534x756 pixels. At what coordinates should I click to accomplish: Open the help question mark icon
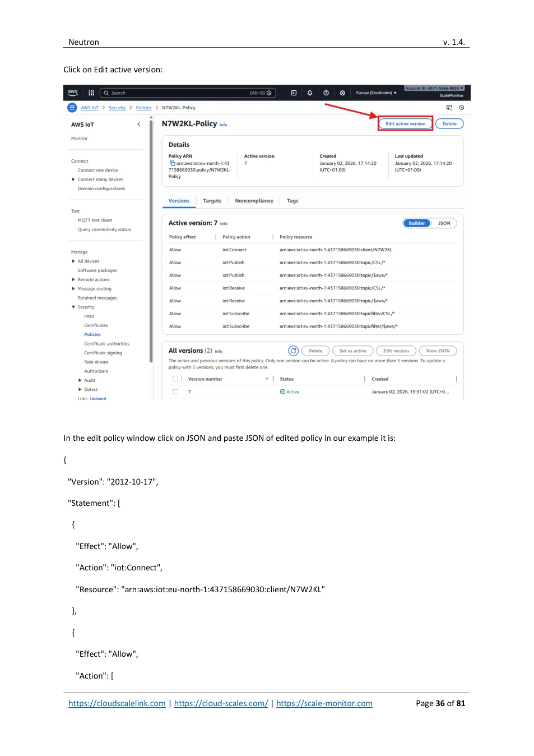click(x=326, y=93)
